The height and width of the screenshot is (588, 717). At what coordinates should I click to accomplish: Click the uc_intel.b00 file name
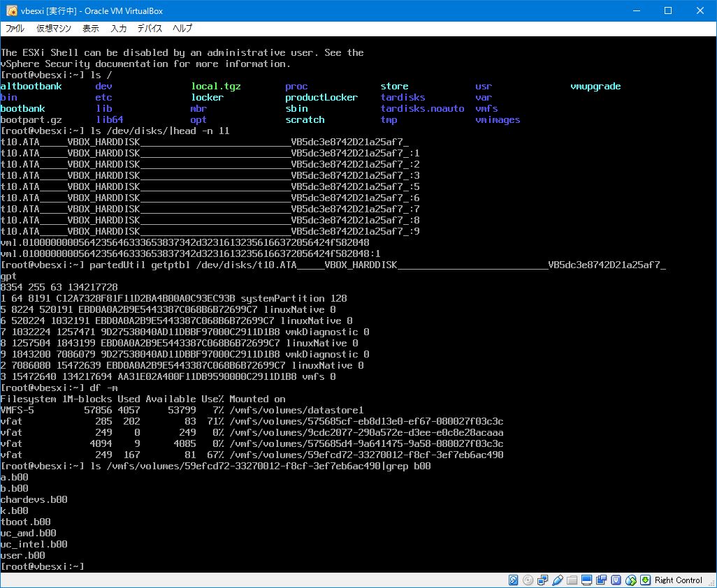(x=34, y=544)
